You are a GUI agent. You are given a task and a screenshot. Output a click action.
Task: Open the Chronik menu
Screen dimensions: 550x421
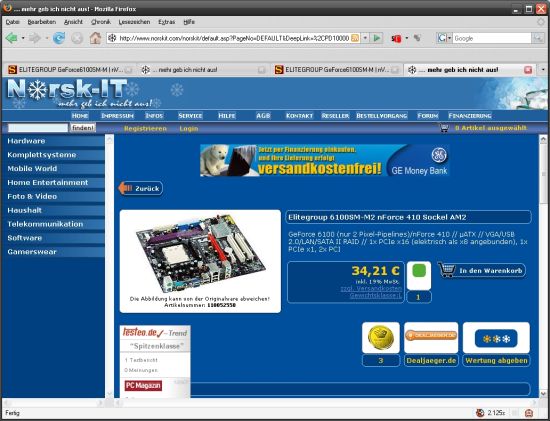pos(101,22)
